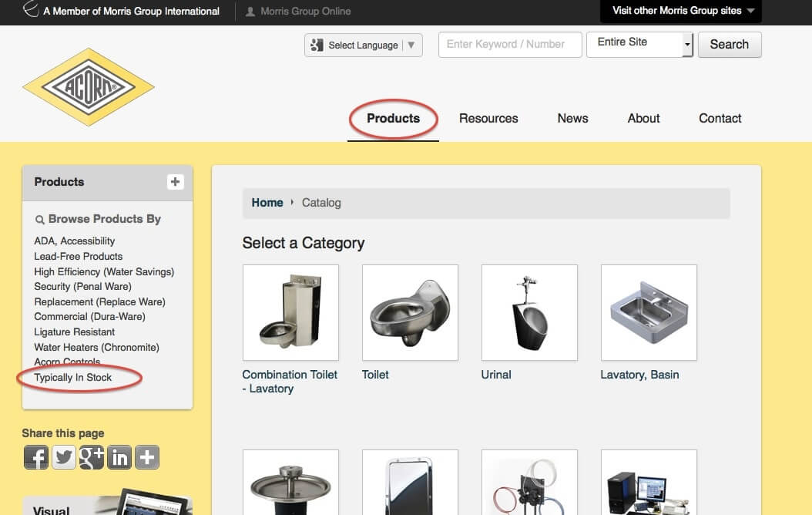Image resolution: width=812 pixels, height=515 pixels.
Task: Share page on Google Plus
Action: 92,457
